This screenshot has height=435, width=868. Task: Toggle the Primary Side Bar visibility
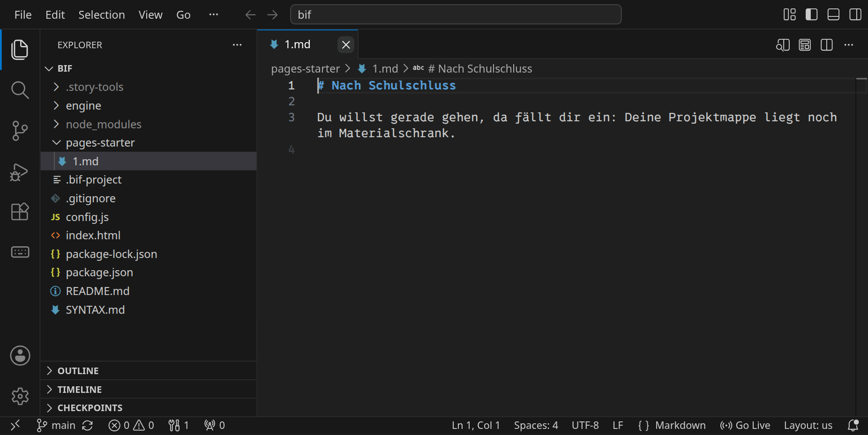812,15
